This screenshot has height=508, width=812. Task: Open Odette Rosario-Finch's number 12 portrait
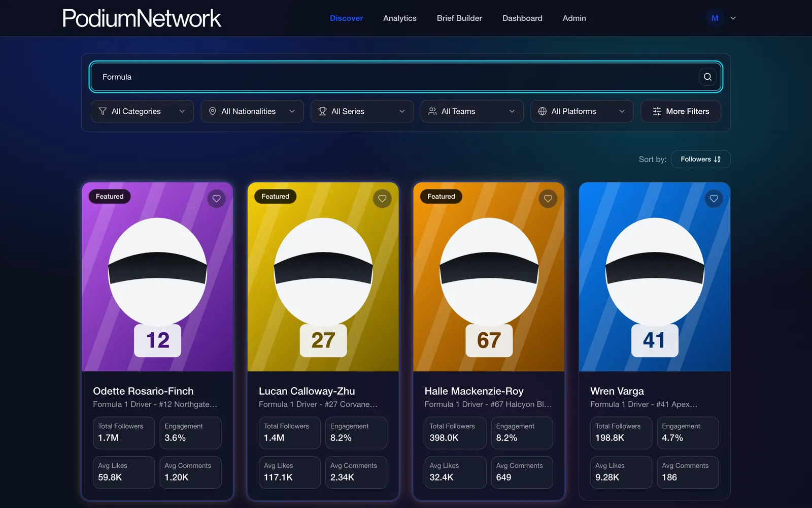(x=157, y=277)
